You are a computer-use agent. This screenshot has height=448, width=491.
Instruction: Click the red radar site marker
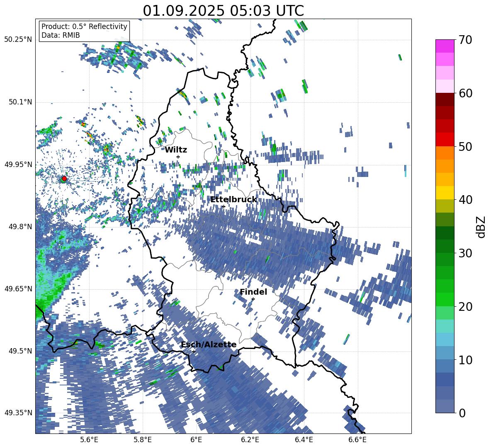[64, 179]
